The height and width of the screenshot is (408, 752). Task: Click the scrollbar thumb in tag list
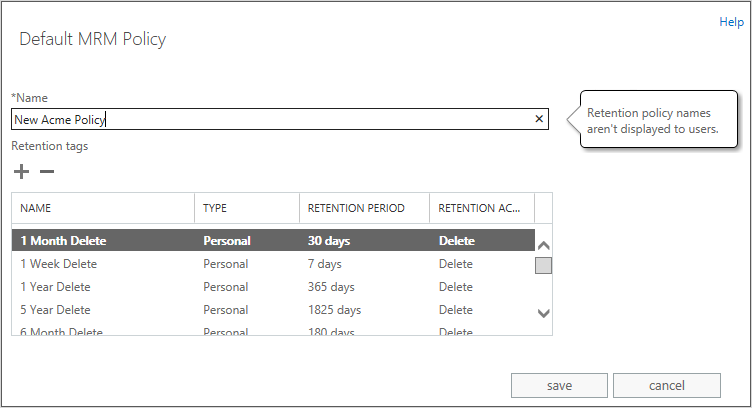click(x=544, y=265)
